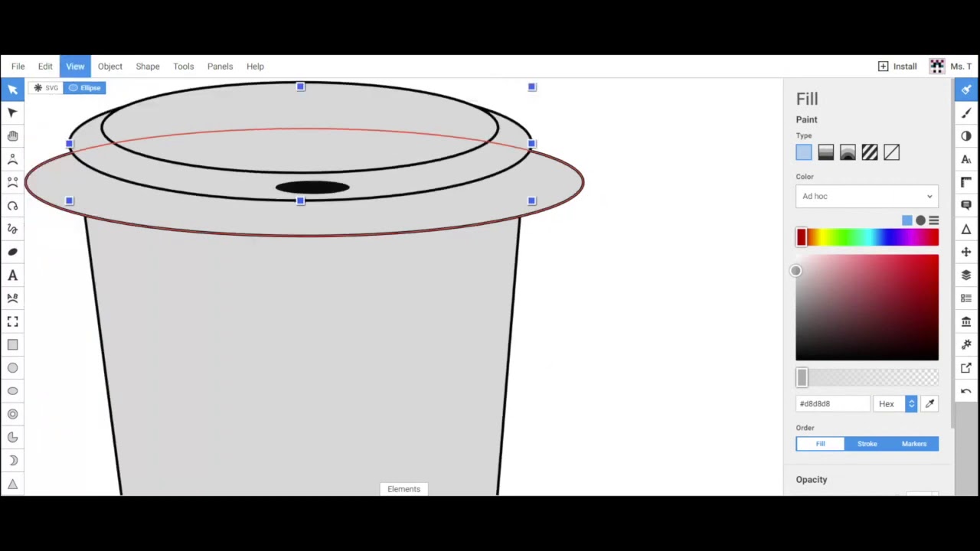Open the Edit menu

(x=45, y=67)
